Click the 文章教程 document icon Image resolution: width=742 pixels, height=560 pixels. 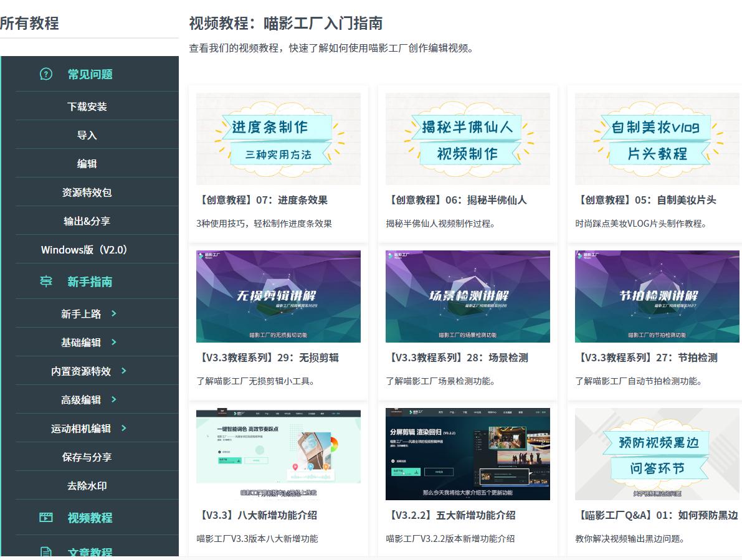tap(46, 551)
